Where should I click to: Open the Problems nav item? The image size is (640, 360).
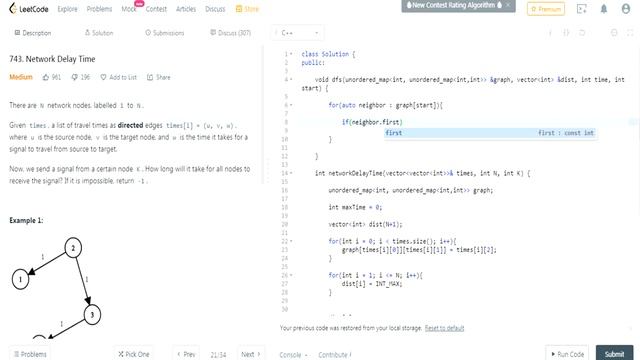99,9
